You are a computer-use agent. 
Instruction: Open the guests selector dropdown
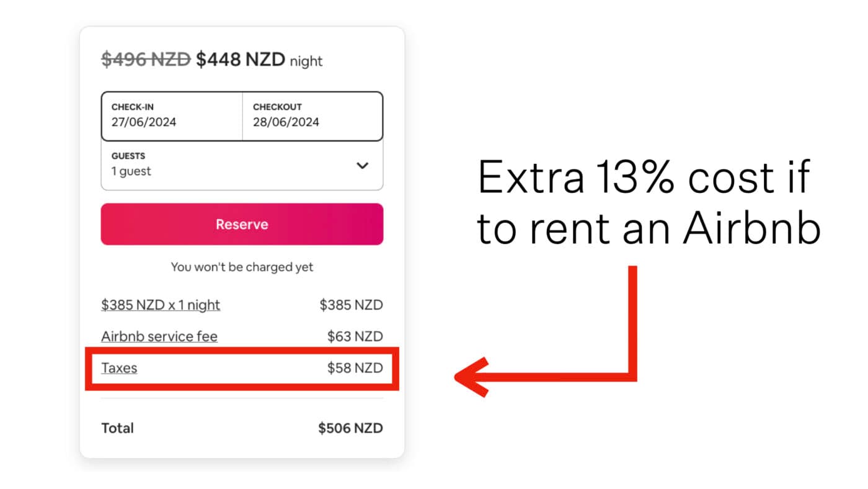pyautogui.click(x=241, y=164)
